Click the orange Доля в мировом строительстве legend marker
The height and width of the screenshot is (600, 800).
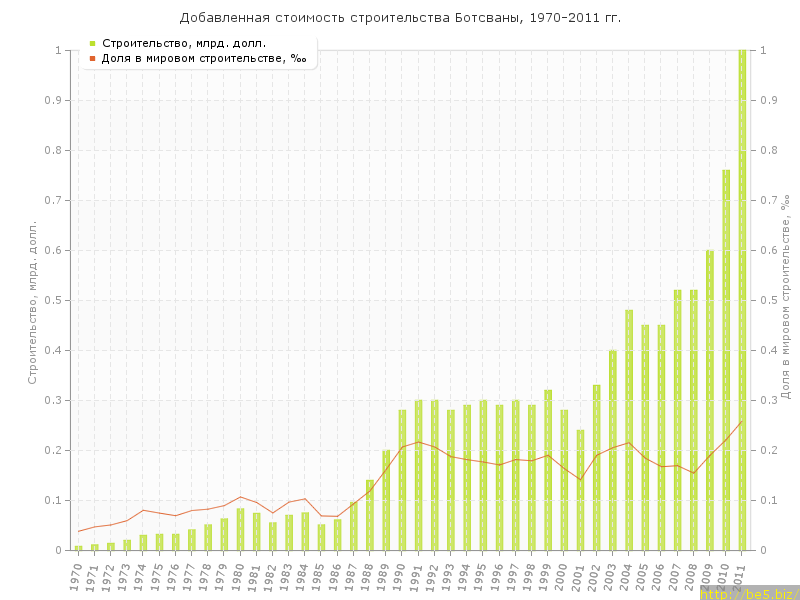click(92, 58)
